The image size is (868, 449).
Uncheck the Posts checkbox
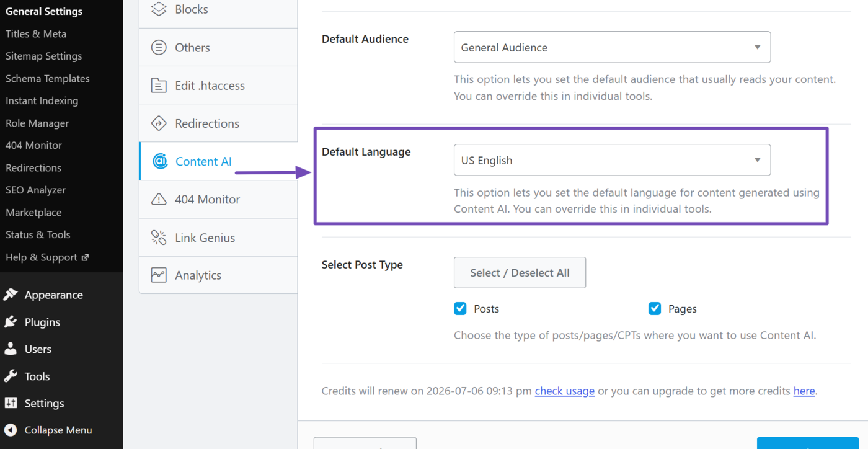tap(460, 308)
